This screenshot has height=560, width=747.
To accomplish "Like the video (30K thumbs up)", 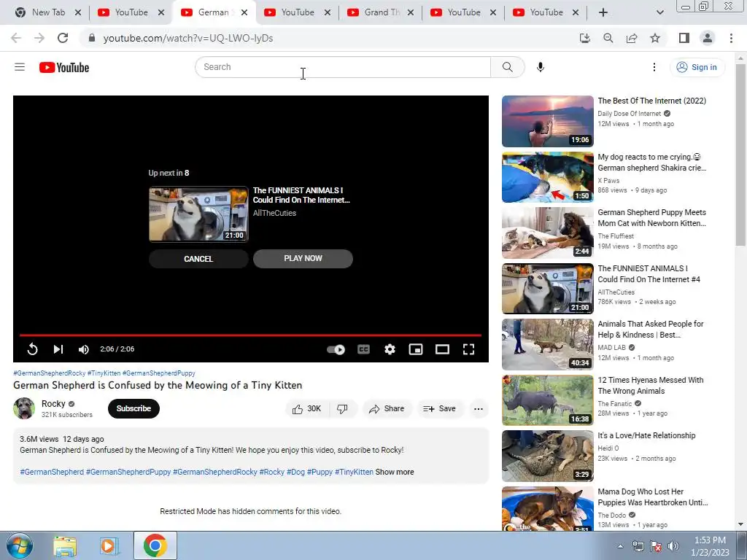I will 307,408.
